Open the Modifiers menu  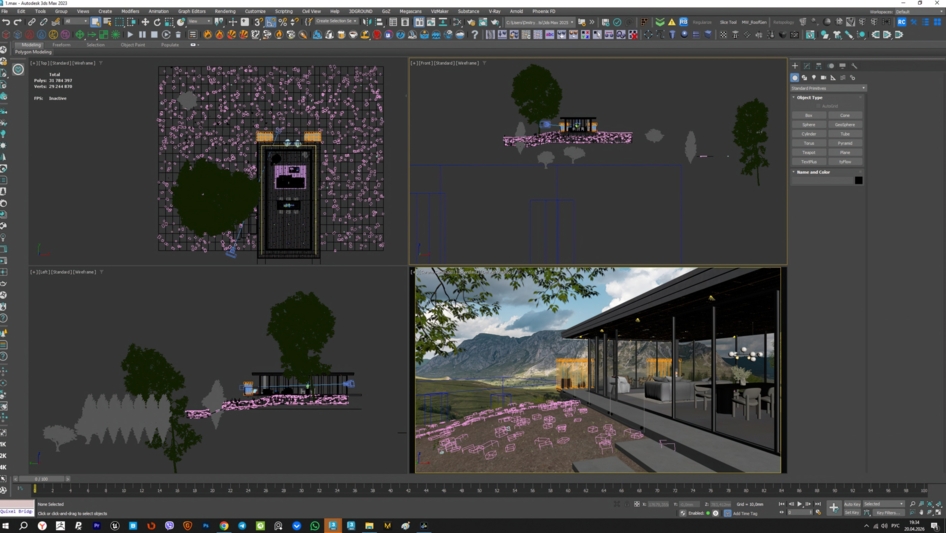tap(130, 11)
